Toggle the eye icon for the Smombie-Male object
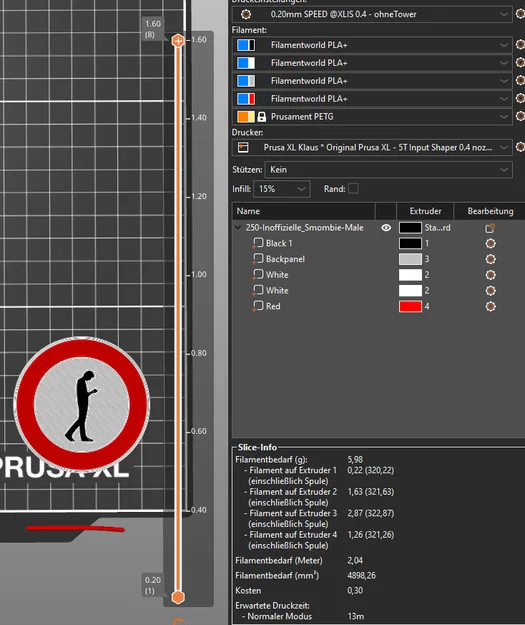The height and width of the screenshot is (625, 525). [x=386, y=228]
